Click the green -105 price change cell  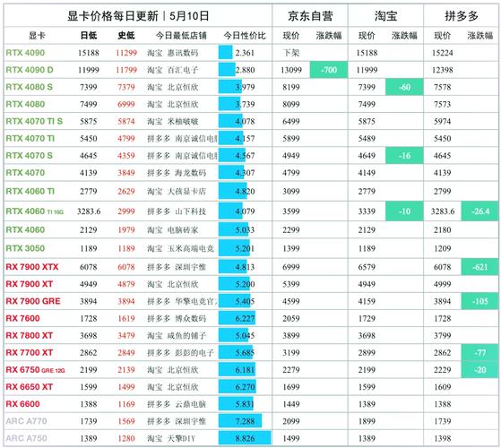click(x=479, y=301)
